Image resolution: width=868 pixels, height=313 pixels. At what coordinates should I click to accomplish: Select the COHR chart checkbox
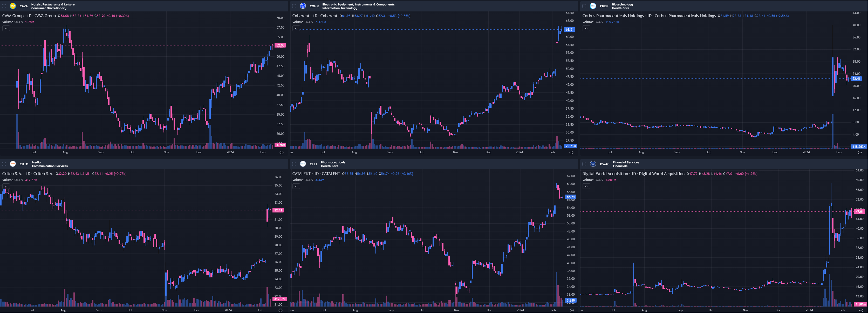point(294,6)
